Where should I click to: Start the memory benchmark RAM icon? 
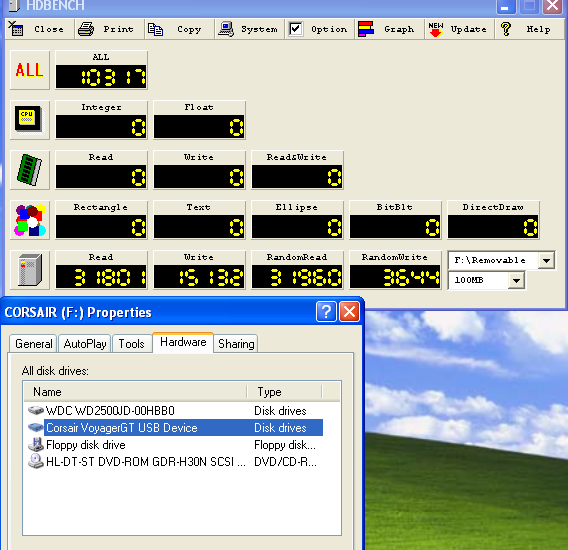(x=30, y=170)
